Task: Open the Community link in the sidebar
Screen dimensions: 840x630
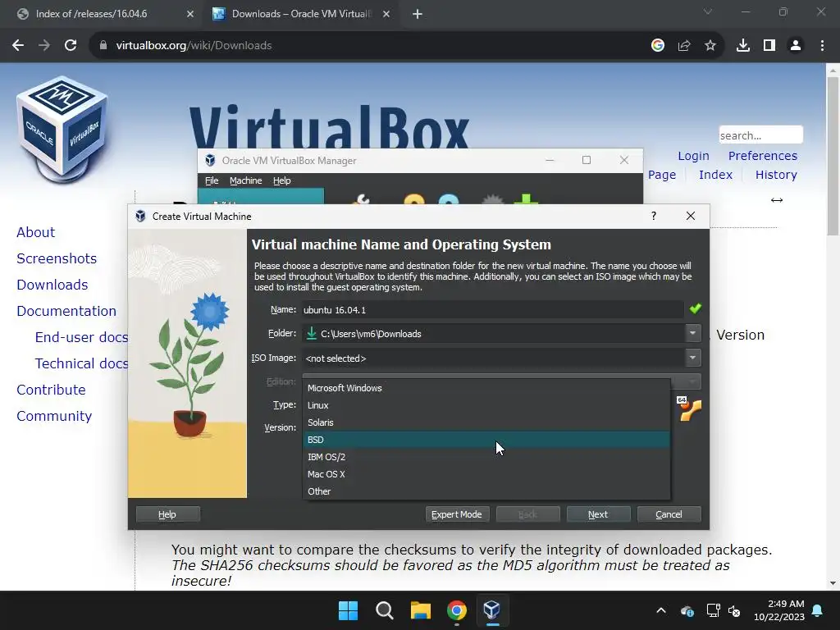Action: [x=54, y=416]
